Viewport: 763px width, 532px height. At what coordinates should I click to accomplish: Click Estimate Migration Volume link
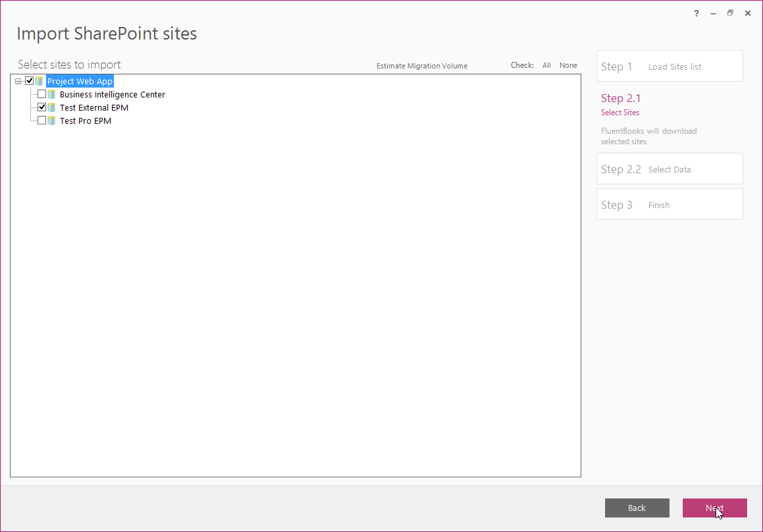coord(422,66)
